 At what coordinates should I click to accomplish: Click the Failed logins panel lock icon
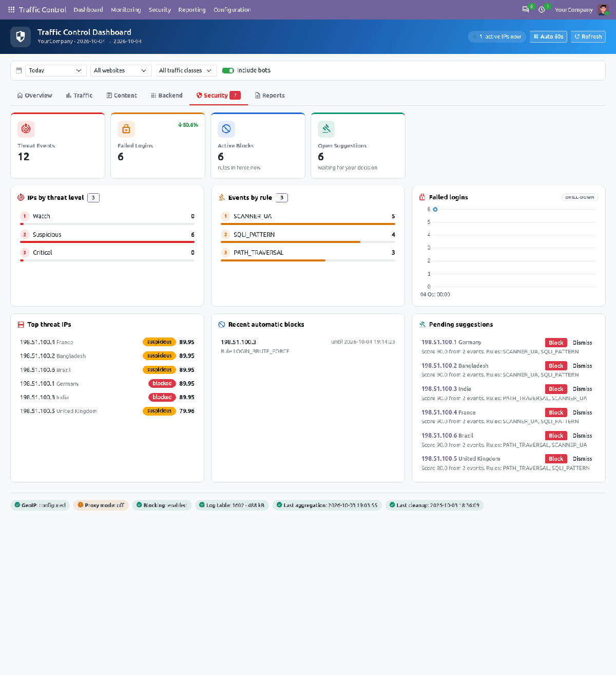pos(422,197)
